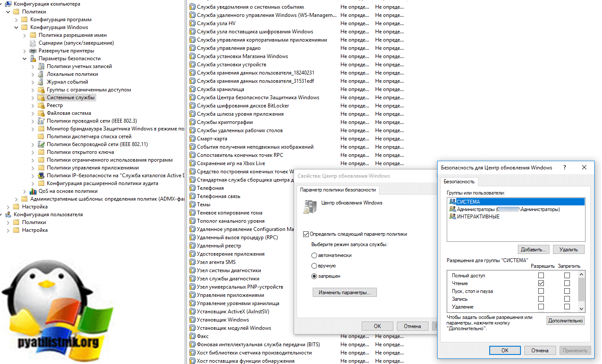Click the Служба хранилища service icon
Screen dimensions: 602x364
[x=193, y=89]
